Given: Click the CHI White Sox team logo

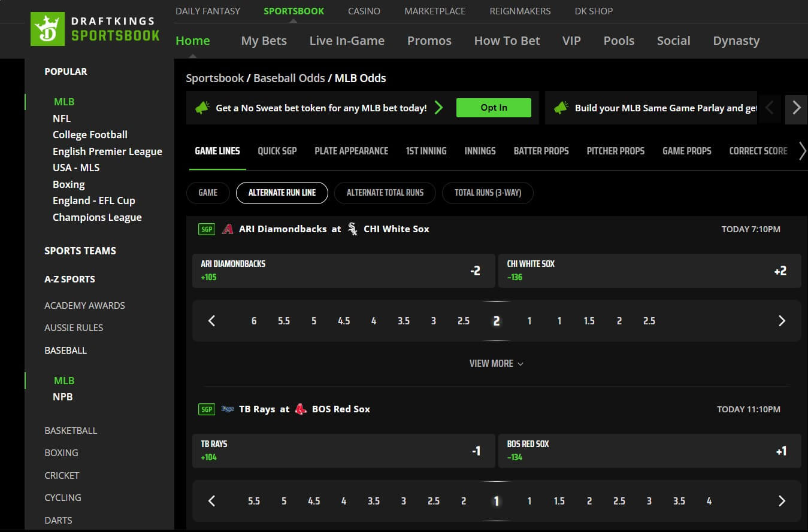Looking at the screenshot, I should pyautogui.click(x=353, y=229).
